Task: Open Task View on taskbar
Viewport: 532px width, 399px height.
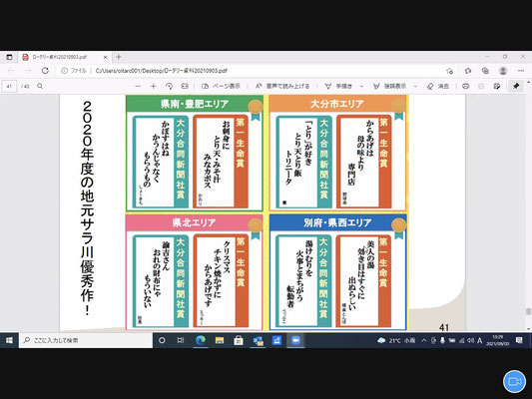Action: pos(181,340)
